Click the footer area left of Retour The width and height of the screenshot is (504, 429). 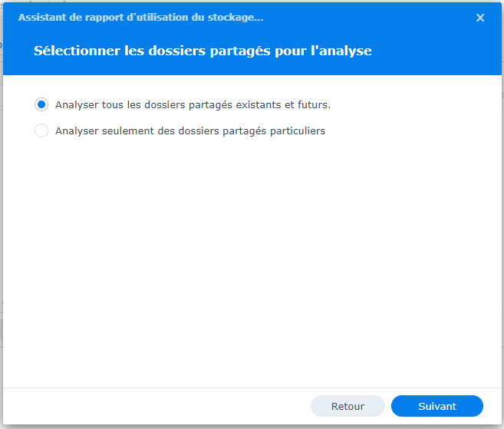153,406
